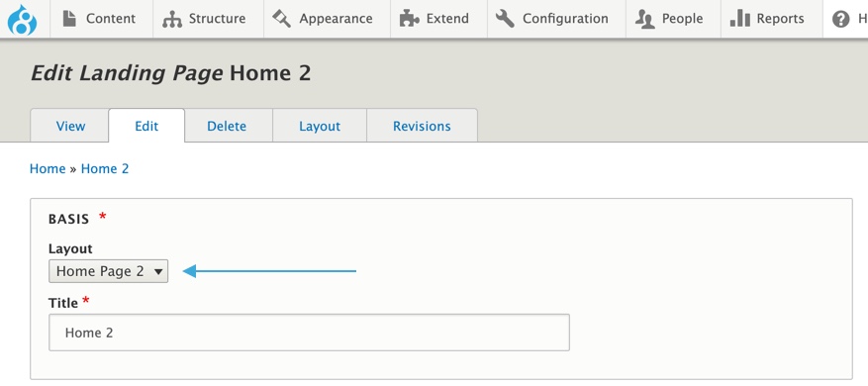Open the Reports menu label
This screenshot has width=868, height=386.
(x=781, y=19)
